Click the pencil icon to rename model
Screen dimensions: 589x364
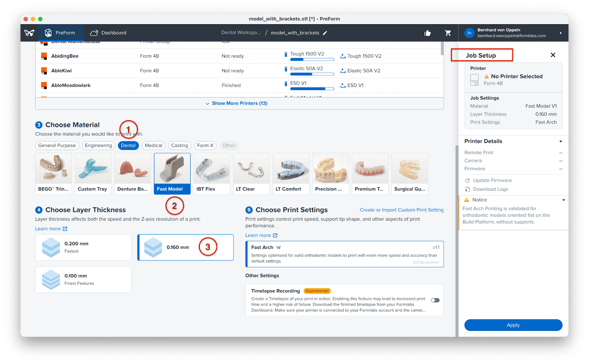click(325, 33)
